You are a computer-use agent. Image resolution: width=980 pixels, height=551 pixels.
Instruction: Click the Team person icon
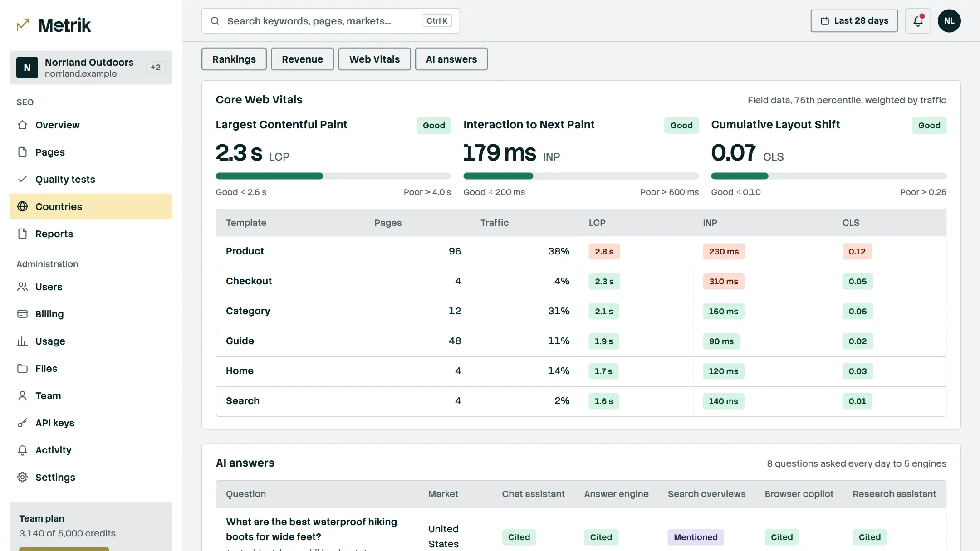point(22,395)
